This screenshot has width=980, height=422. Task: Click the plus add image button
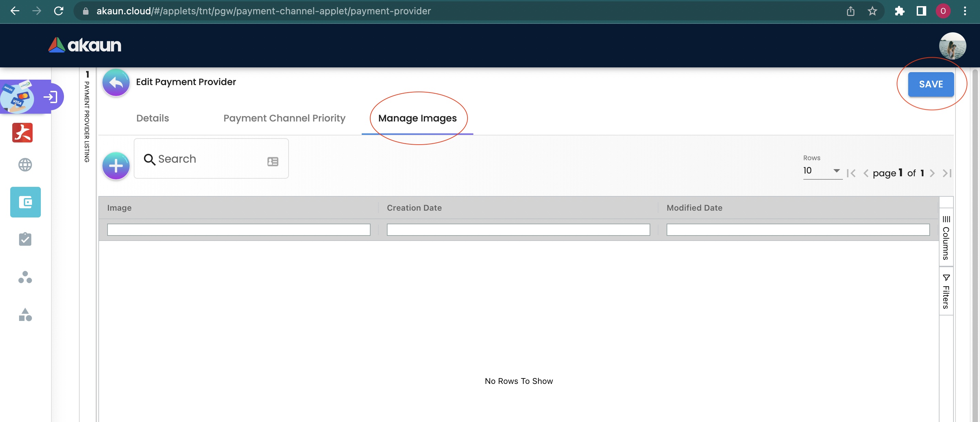coord(116,165)
